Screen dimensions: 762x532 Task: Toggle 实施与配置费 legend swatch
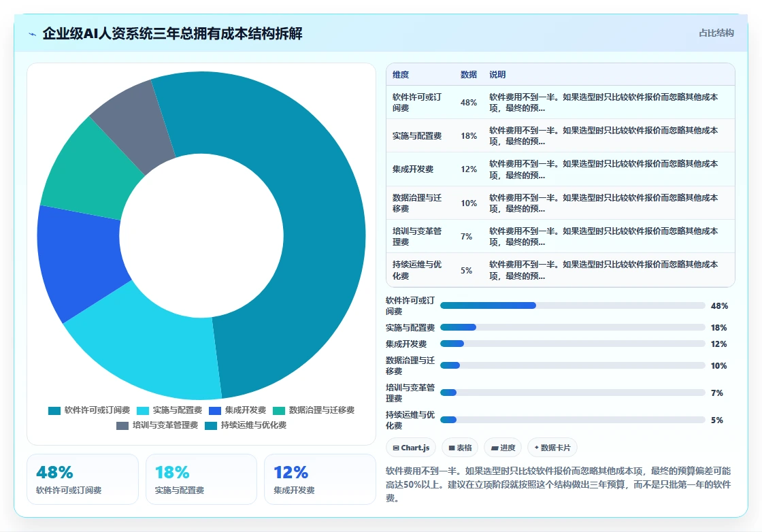click(x=143, y=410)
